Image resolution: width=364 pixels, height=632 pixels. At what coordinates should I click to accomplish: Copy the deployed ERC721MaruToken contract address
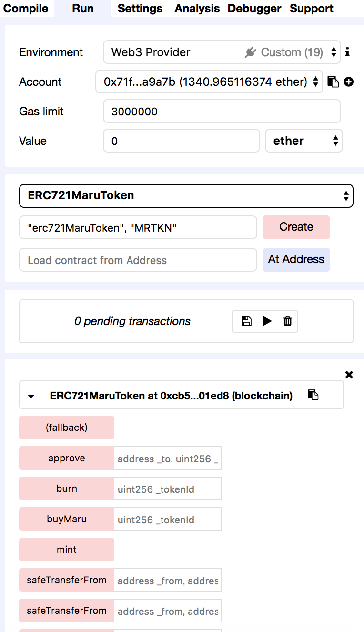313,395
